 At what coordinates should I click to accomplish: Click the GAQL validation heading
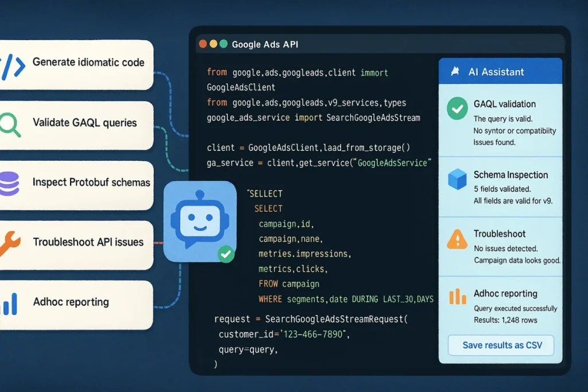(504, 104)
